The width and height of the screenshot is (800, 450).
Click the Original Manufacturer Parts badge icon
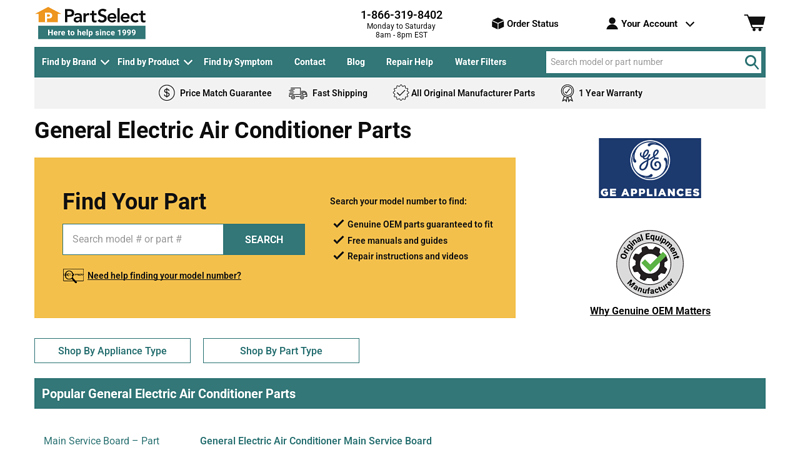pyautogui.click(x=401, y=93)
